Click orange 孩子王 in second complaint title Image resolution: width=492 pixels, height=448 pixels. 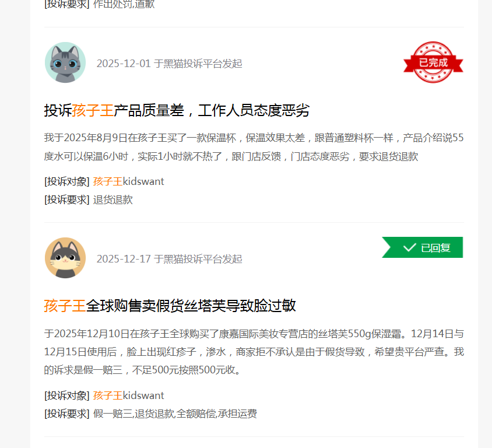[x=65, y=306]
